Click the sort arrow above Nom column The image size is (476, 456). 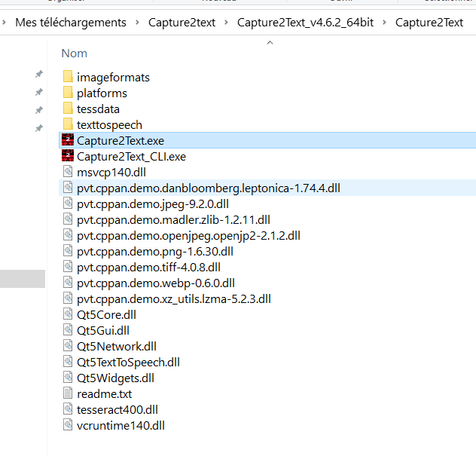(x=270, y=43)
